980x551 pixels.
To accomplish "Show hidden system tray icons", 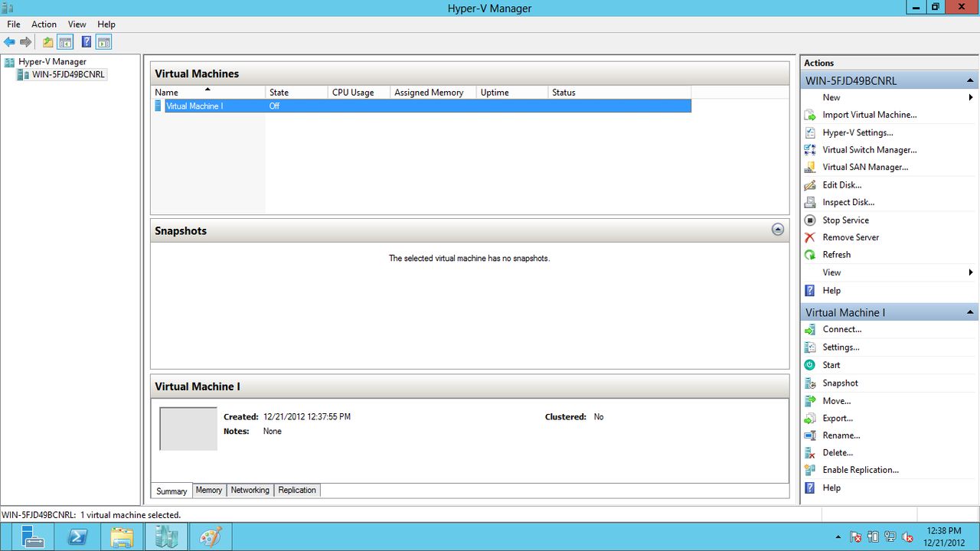I will pyautogui.click(x=838, y=537).
